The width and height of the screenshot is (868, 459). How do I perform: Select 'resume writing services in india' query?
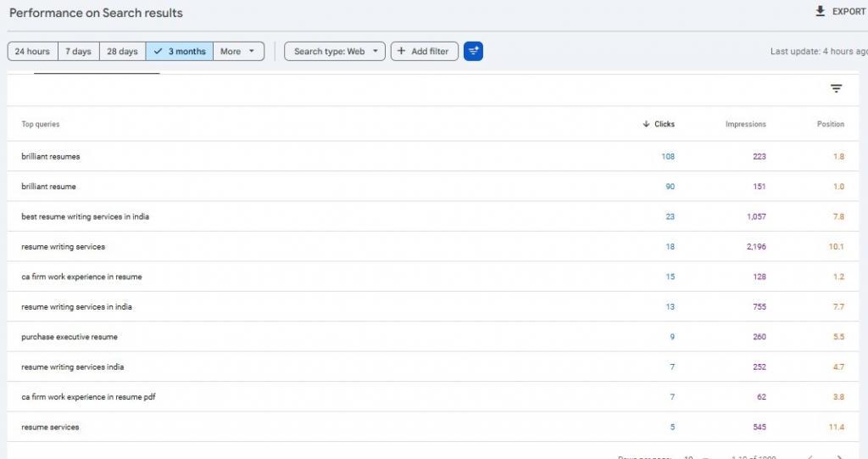click(76, 306)
